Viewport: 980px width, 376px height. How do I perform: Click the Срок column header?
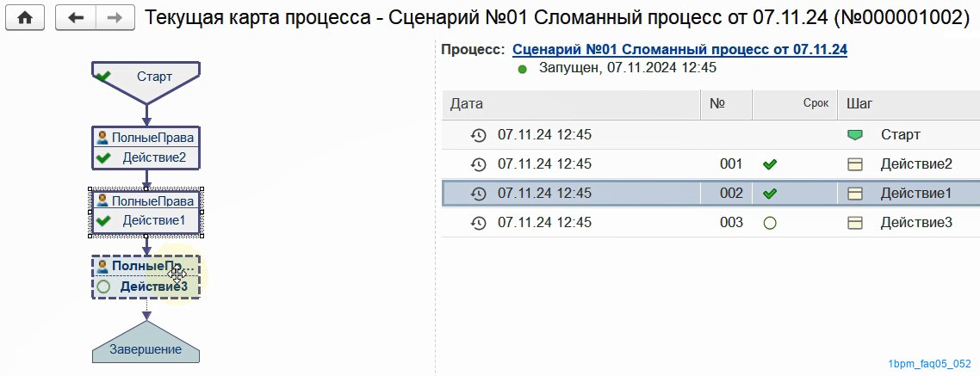point(795,104)
